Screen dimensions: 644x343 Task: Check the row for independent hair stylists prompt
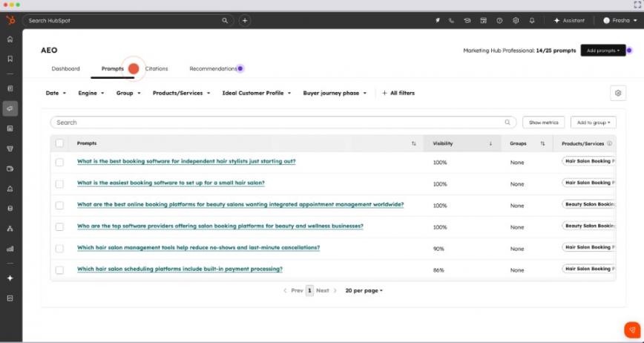click(x=59, y=163)
